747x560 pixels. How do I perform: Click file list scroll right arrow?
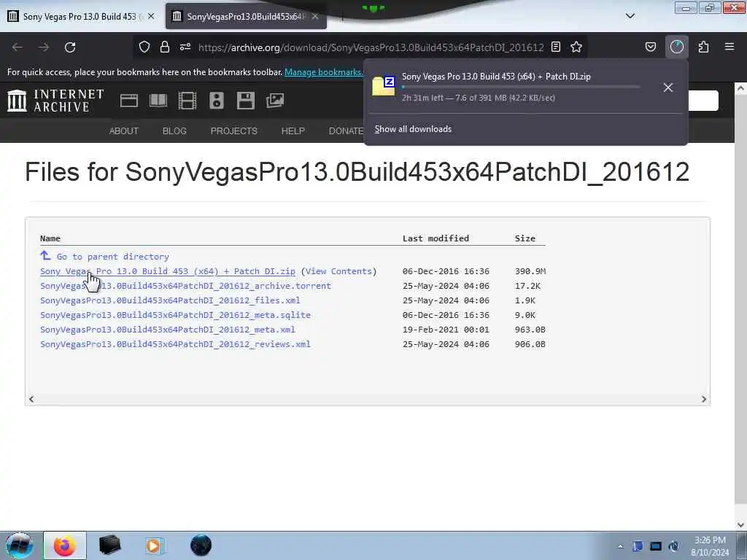704,399
